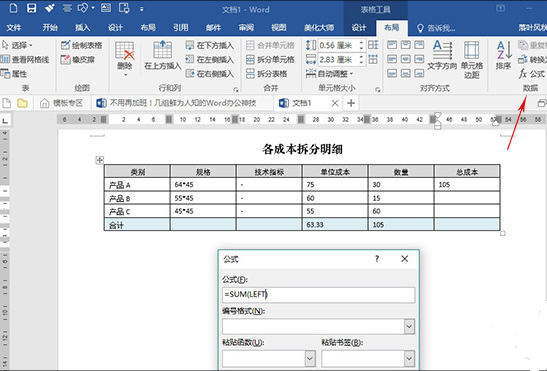Viewport: 547px width, 371px height.
Task: Toggle the 橡皮擦 (Eraser) tool
Action: click(x=77, y=60)
